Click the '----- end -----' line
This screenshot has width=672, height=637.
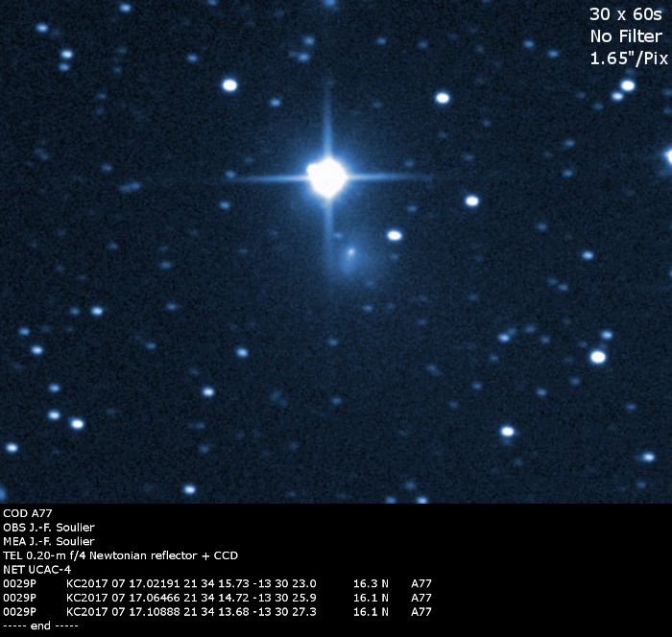[x=40, y=625]
